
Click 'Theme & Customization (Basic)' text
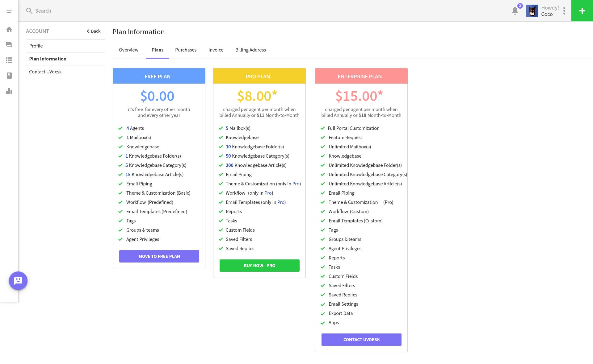158,193
